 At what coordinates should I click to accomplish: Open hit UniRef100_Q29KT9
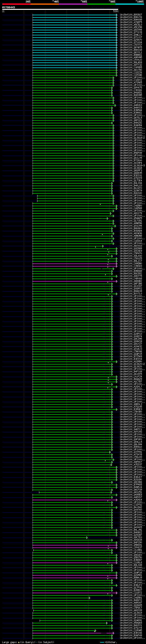coord(131,191)
